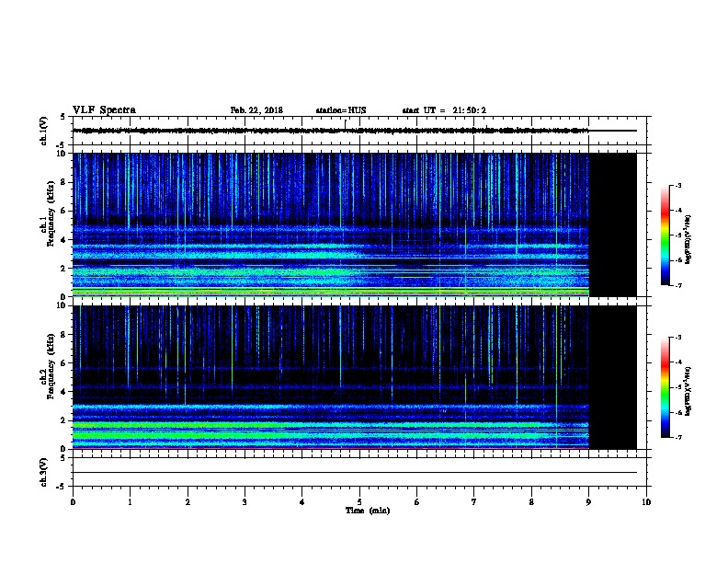Click inside the ch.2 spectrogram
Viewport: 728px width, 563px height.
pos(331,377)
